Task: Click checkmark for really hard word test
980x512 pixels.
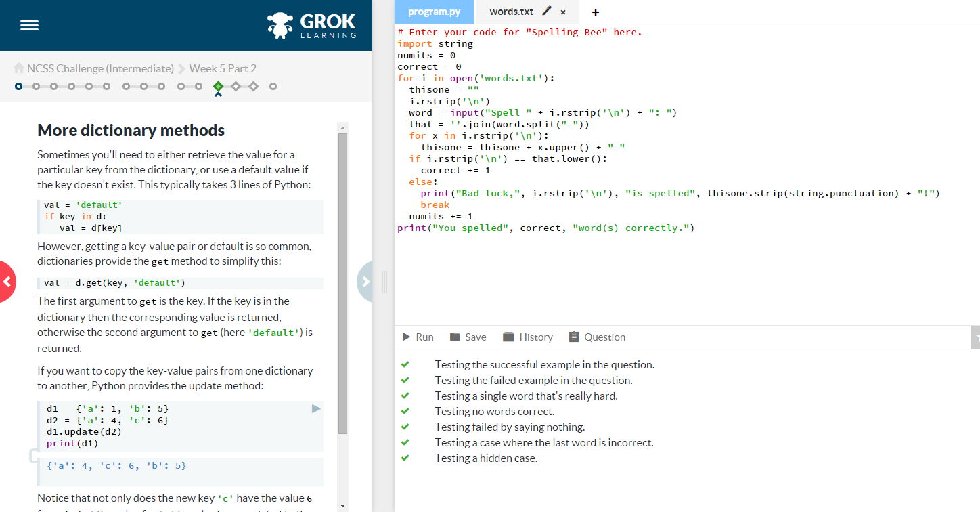Action: tap(405, 396)
